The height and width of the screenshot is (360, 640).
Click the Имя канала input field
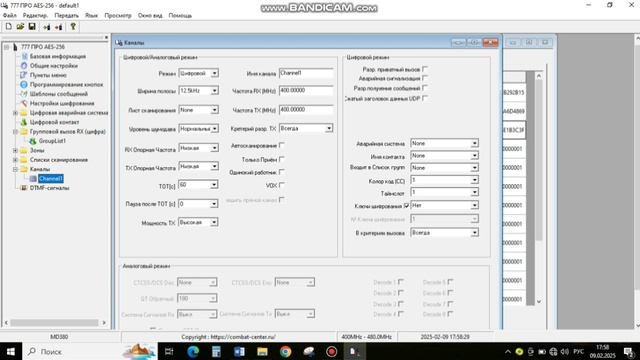pos(306,73)
